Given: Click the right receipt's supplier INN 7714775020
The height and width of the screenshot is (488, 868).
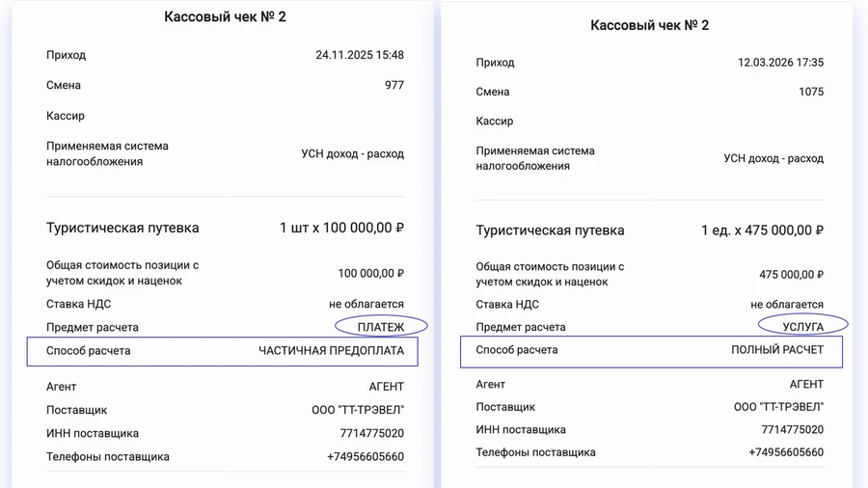Looking at the screenshot, I should (792, 430).
